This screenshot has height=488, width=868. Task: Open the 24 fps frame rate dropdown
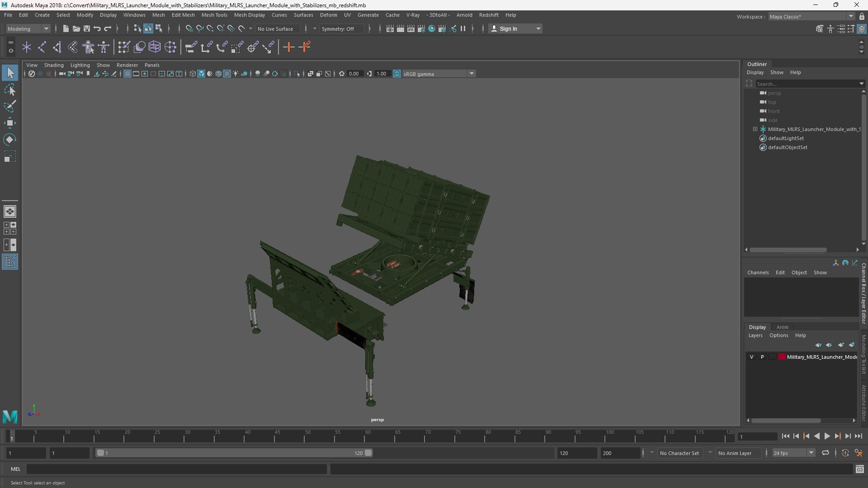click(x=793, y=453)
